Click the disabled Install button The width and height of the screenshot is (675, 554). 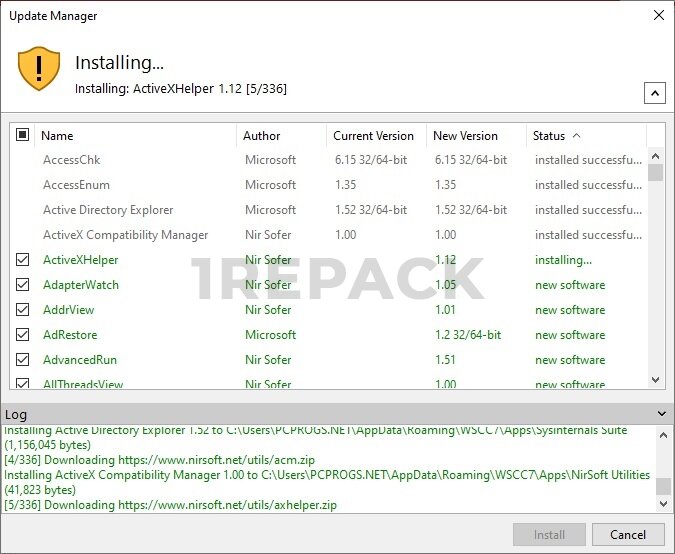tap(549, 535)
